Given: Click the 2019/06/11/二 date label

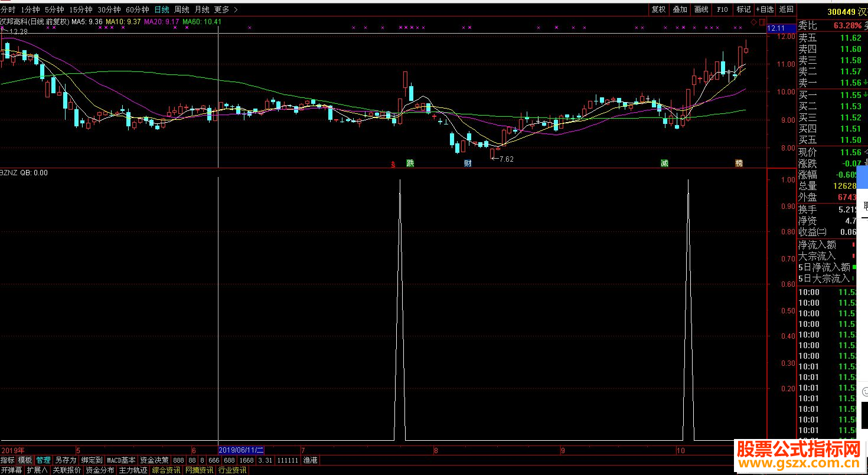Looking at the screenshot, I should (242, 450).
